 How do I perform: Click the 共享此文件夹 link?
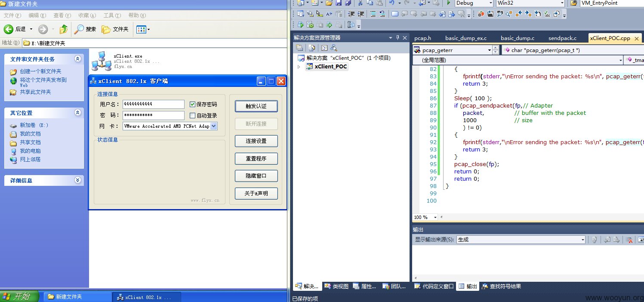coord(35,92)
